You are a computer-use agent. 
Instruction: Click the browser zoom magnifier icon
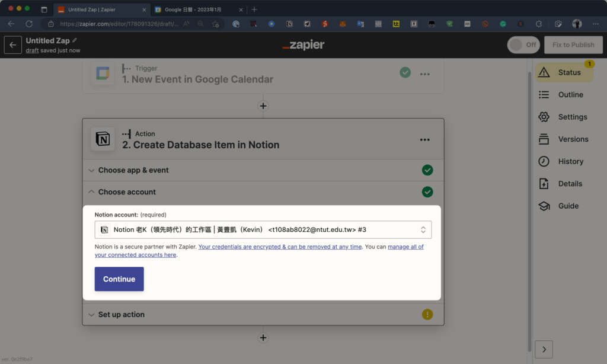point(200,24)
